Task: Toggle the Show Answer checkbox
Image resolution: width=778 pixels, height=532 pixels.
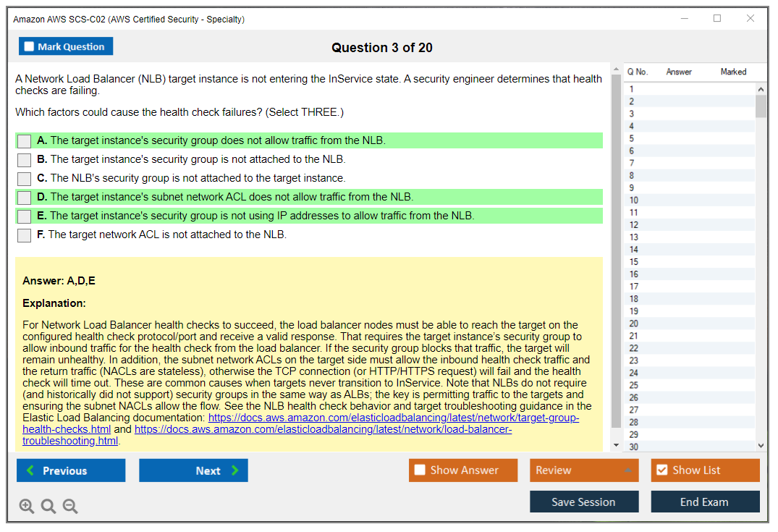Action: (420, 470)
